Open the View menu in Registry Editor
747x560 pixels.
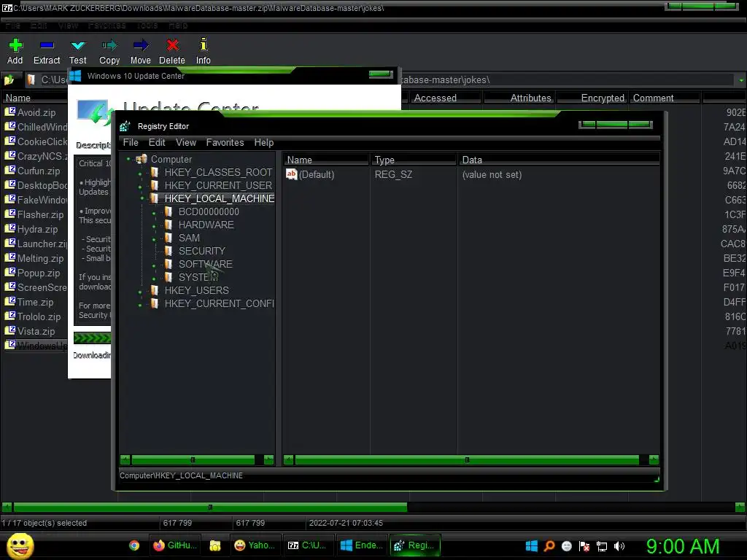[x=186, y=142]
